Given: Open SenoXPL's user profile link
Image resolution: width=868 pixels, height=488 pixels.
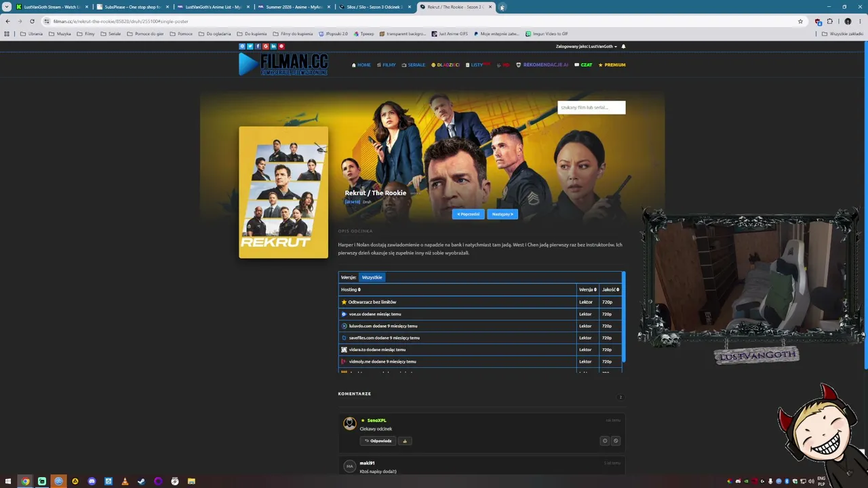Looking at the screenshot, I should 376,420.
